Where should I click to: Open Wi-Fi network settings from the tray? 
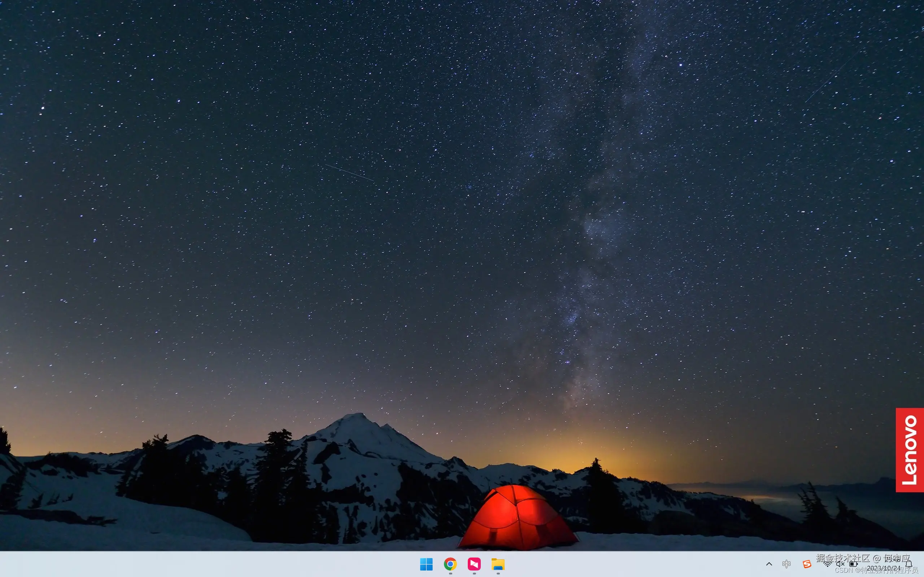click(827, 564)
